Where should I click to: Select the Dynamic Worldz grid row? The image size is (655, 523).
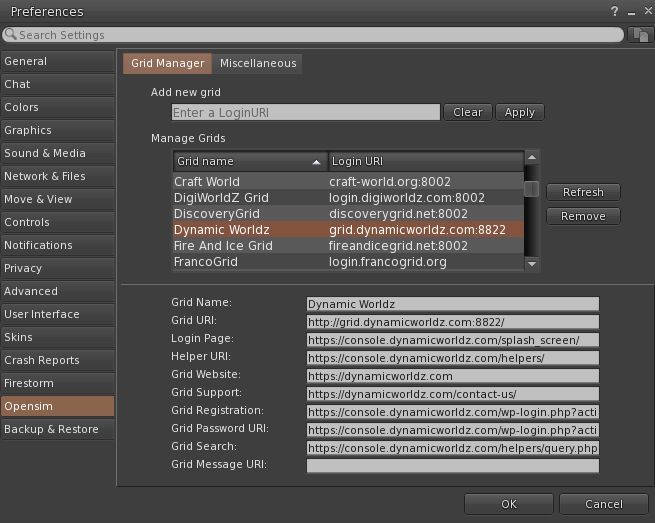click(x=348, y=230)
